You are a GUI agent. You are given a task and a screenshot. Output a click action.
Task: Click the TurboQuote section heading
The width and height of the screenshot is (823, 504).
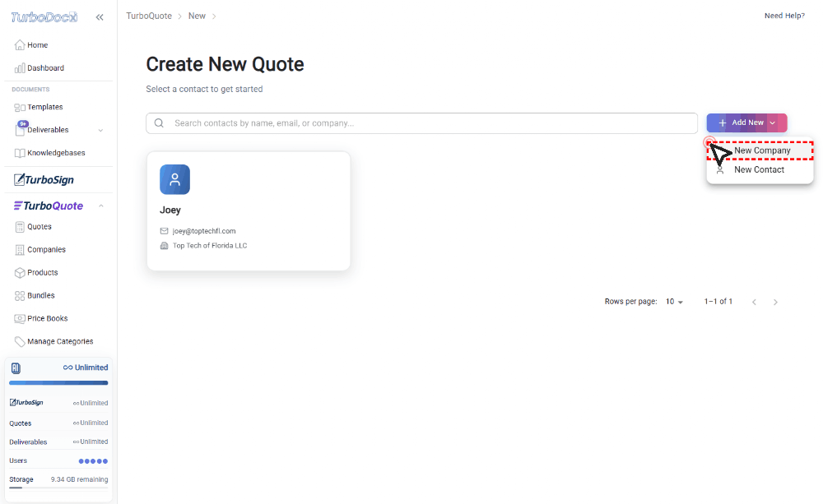tap(49, 206)
